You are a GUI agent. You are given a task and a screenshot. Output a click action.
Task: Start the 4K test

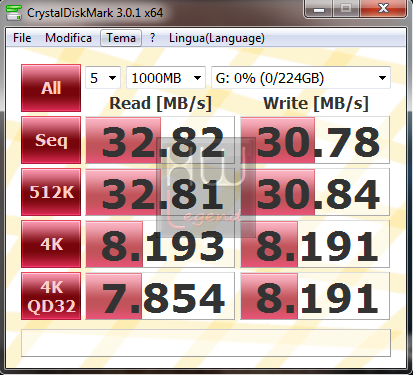(51, 244)
